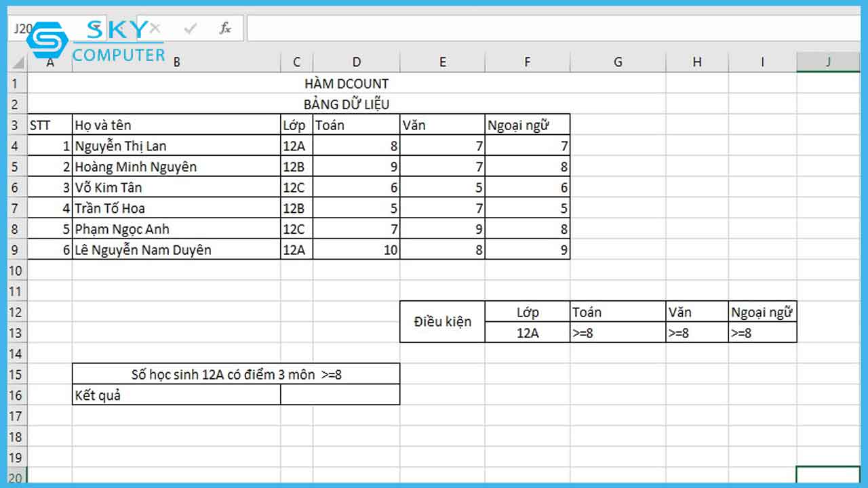Screen dimensions: 868x488
Task: Select column G header
Action: [x=618, y=62]
